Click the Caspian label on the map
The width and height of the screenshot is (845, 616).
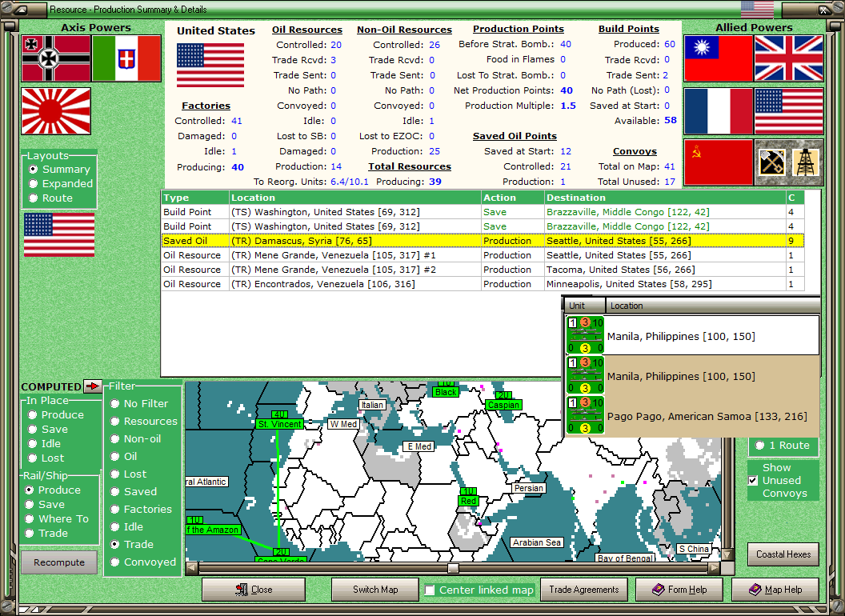pos(503,405)
